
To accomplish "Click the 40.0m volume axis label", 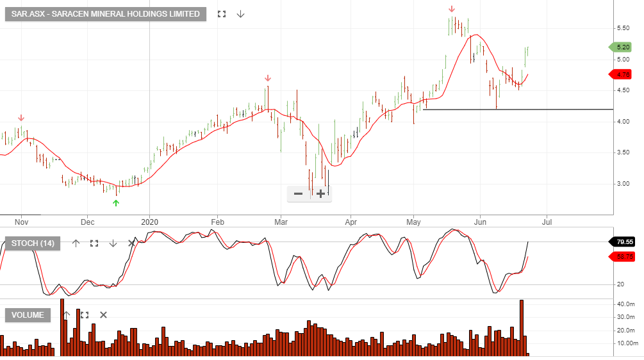I will pyautogui.click(x=626, y=304).
